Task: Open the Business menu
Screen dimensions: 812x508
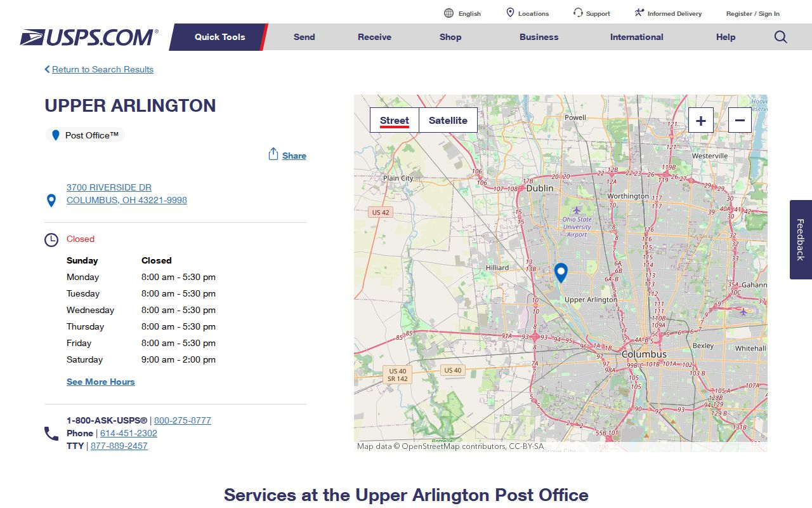Action: point(539,37)
